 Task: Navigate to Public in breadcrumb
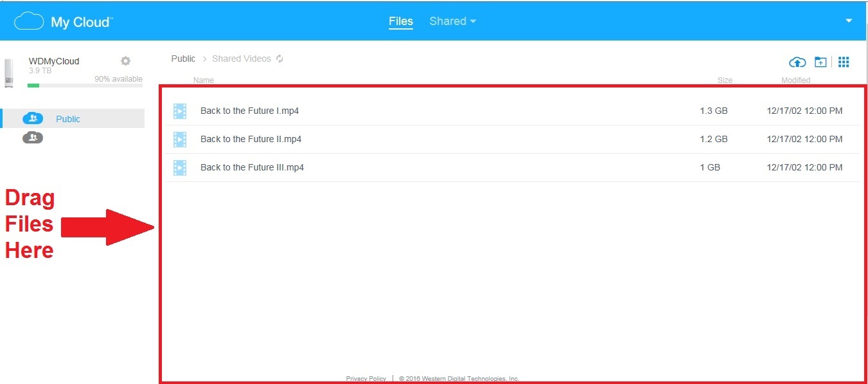click(183, 59)
